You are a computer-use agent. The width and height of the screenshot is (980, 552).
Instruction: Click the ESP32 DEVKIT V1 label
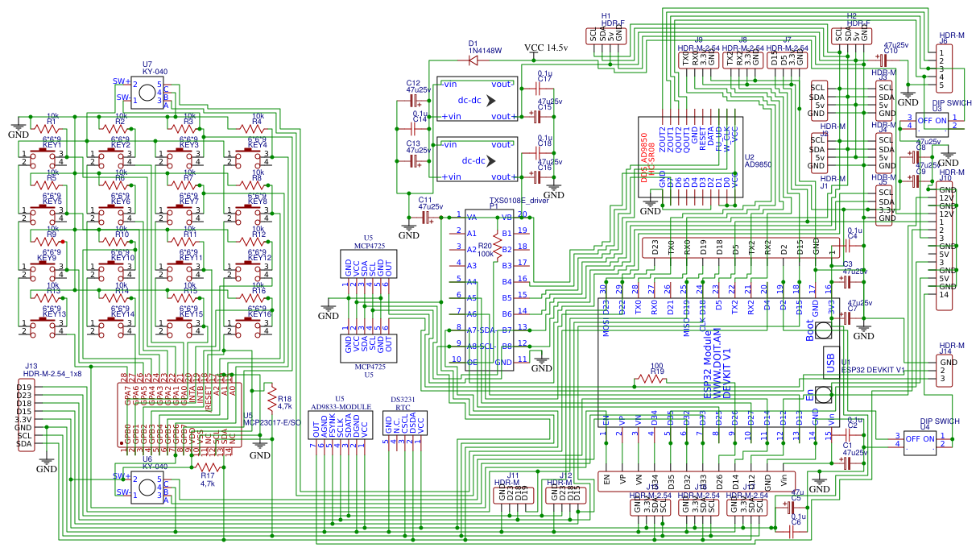click(873, 370)
